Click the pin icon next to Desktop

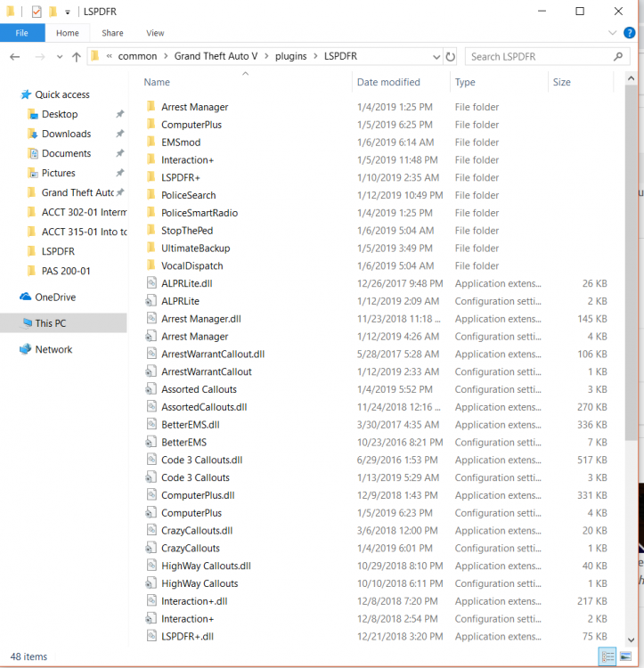tap(120, 114)
